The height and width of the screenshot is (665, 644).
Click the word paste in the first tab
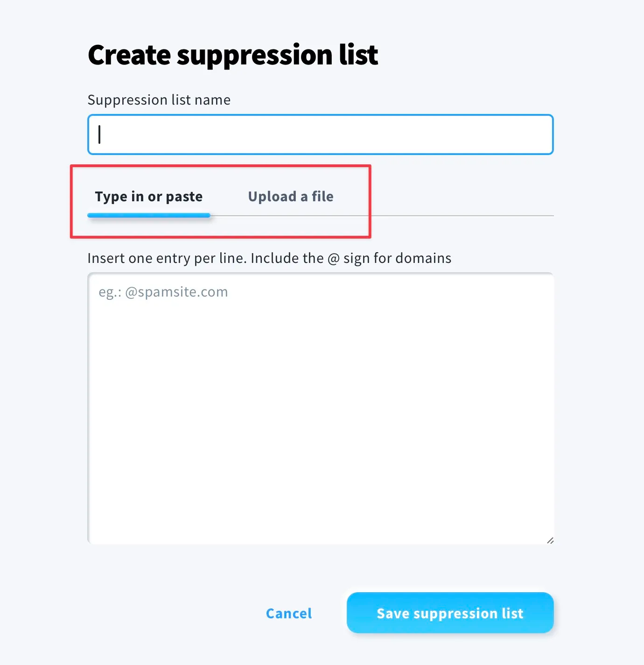pyautogui.click(x=184, y=197)
